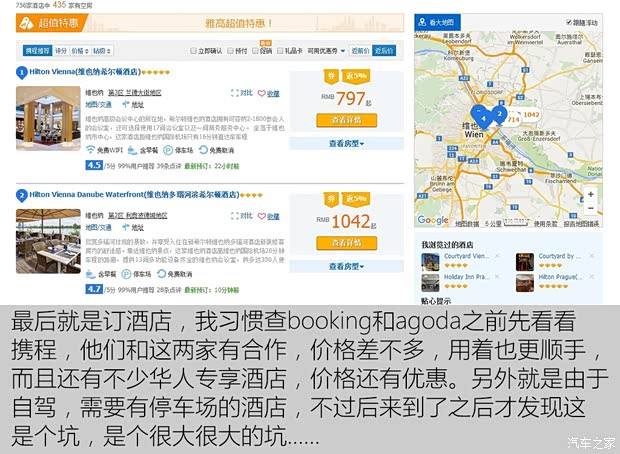Click 地址 signpost icon for Hilton Vienna
The height and width of the screenshot is (454, 620).
[x=126, y=104]
